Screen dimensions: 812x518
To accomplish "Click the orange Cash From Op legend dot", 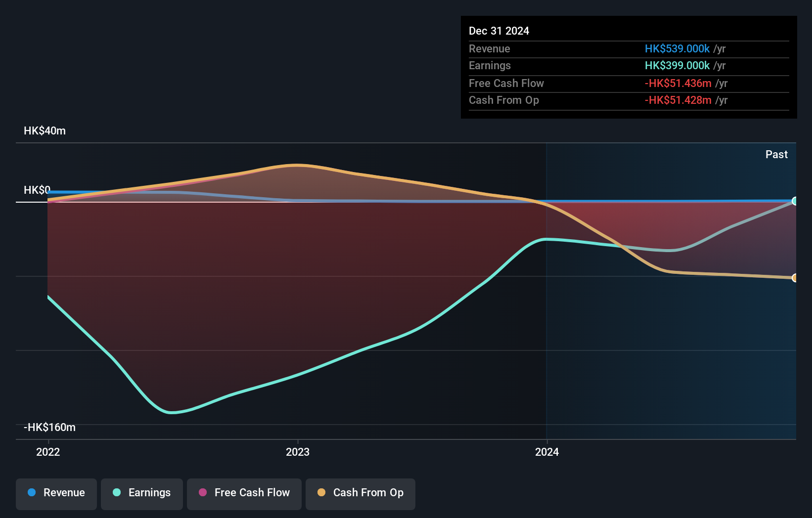I will tap(321, 492).
